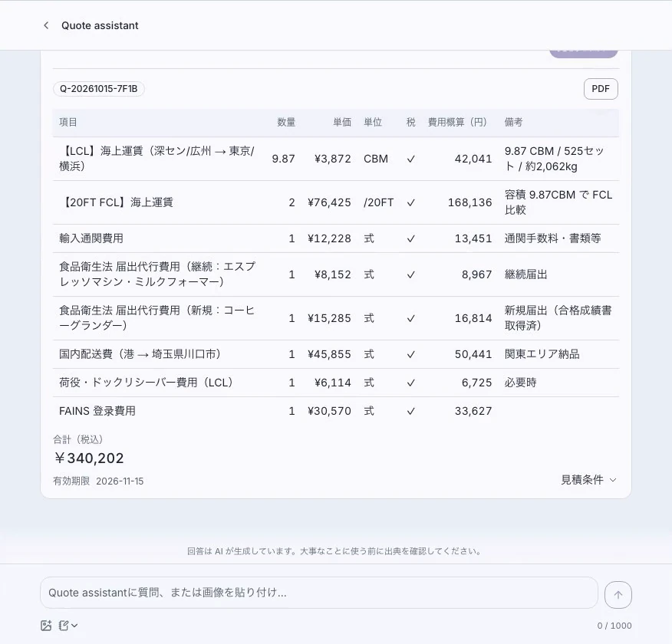Click tax checkmark for FAINS 登録費用 row
The image size is (672, 644).
tap(410, 411)
